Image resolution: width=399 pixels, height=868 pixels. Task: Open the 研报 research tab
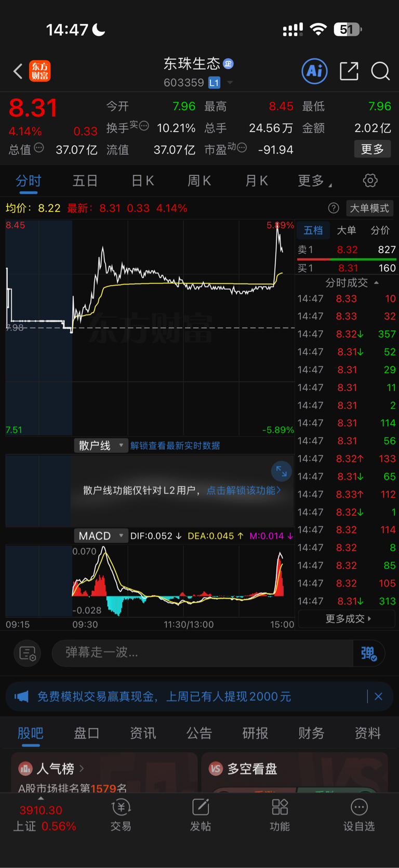point(256,733)
